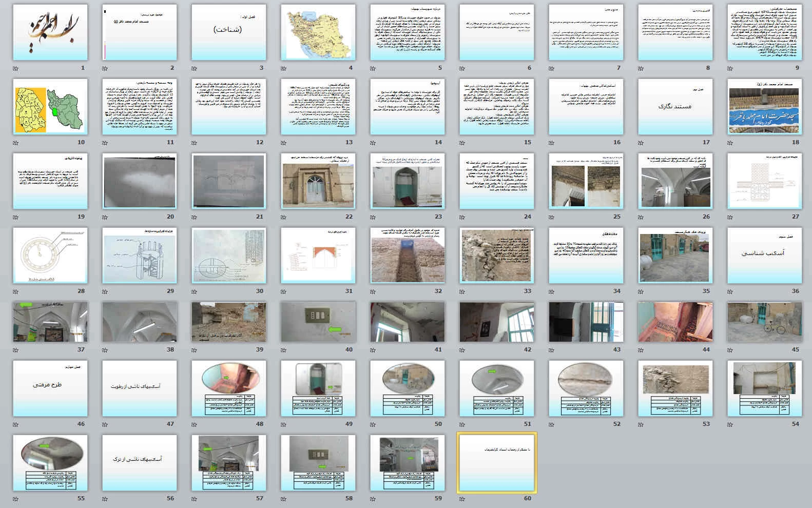Click the star icon under slide 46
Image resolution: width=812 pixels, height=508 pixels.
click(16, 424)
